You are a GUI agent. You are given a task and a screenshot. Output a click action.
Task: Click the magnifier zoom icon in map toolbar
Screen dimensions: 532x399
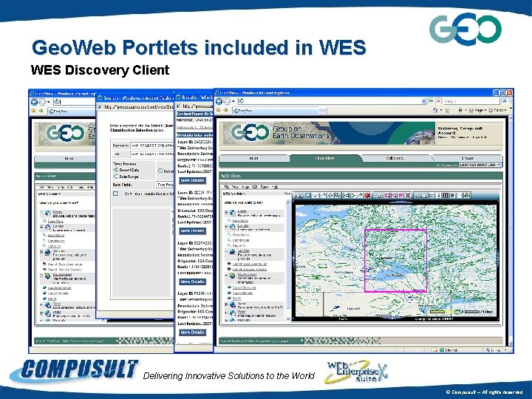(x=316, y=195)
